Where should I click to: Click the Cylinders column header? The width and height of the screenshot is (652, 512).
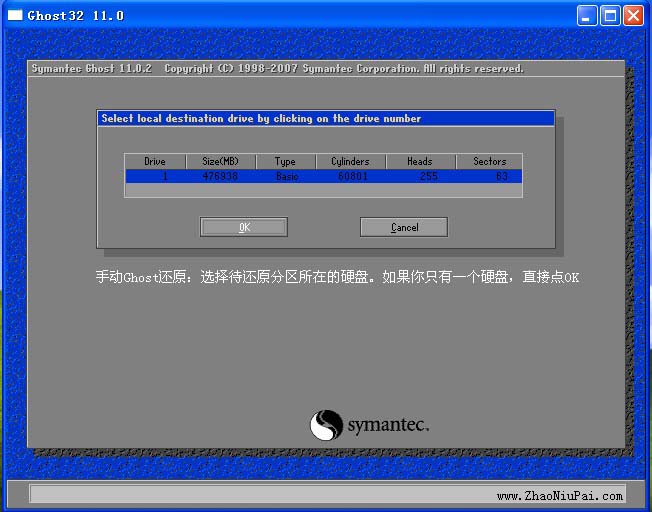point(351,161)
